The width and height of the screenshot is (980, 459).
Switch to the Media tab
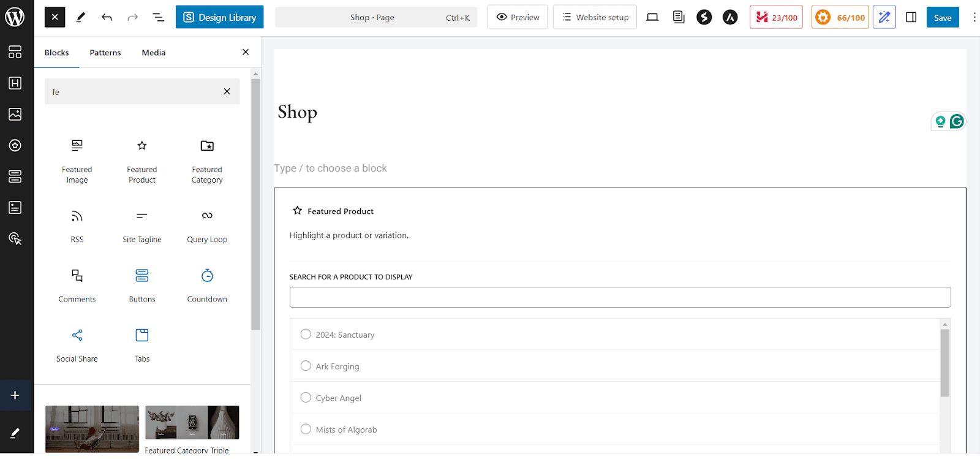tap(154, 53)
